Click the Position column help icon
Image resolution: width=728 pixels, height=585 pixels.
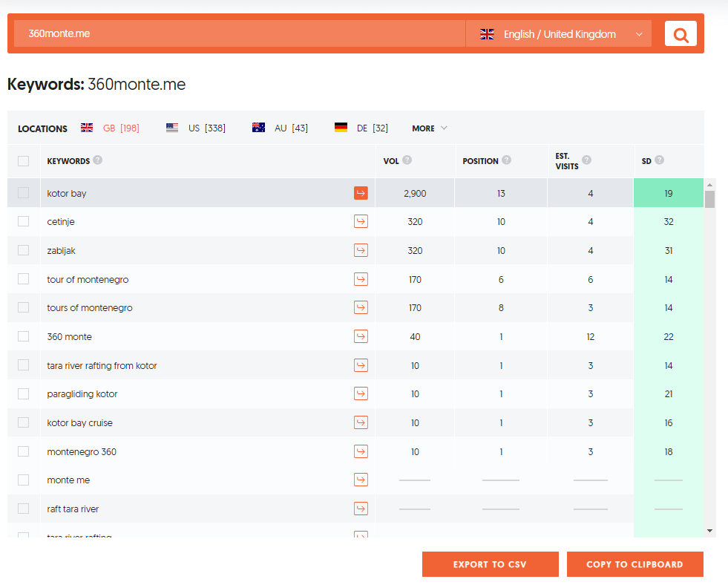coord(507,160)
